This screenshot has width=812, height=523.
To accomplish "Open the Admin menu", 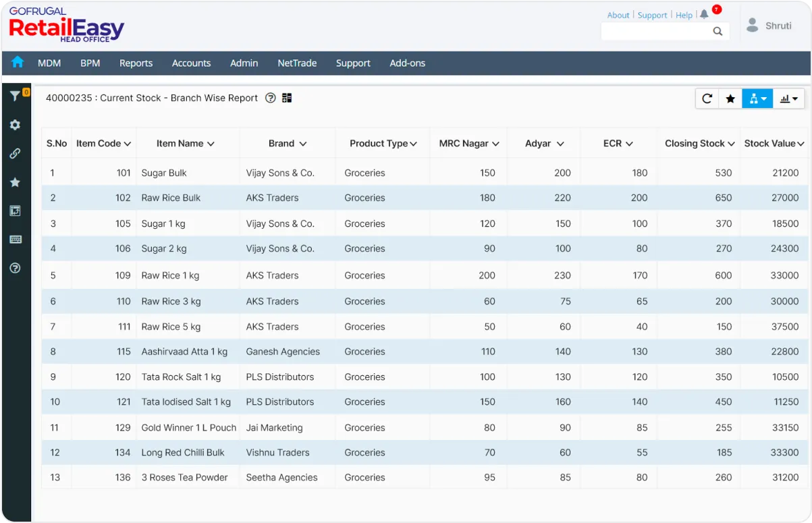I will pyautogui.click(x=244, y=63).
